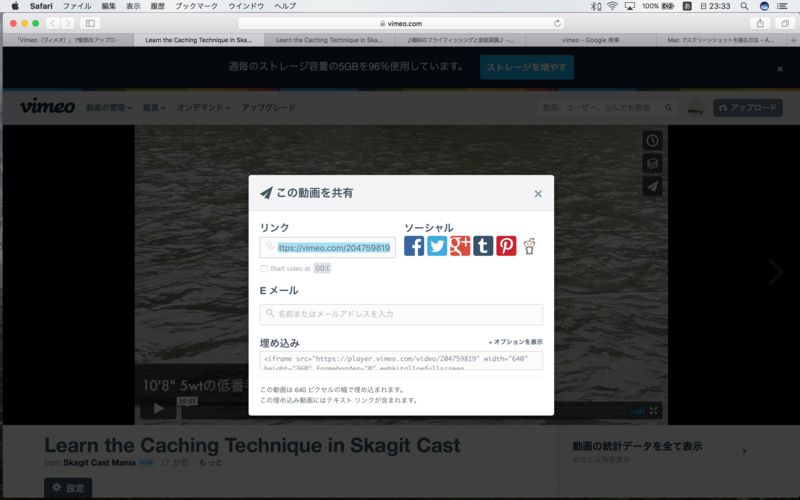The height and width of the screenshot is (500, 800).
Task: Open the Wi-Fi status menu
Action: click(612, 6)
